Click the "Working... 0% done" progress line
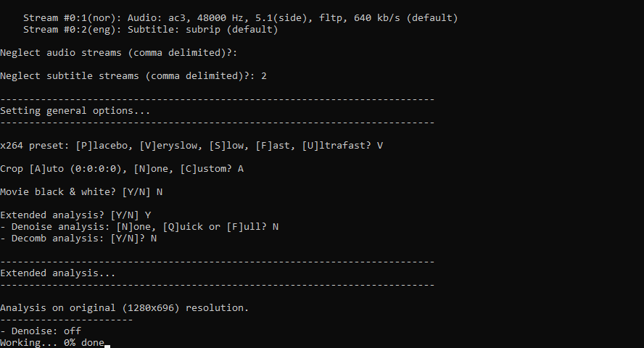Image resolution: width=644 pixels, height=348 pixels. (52, 343)
